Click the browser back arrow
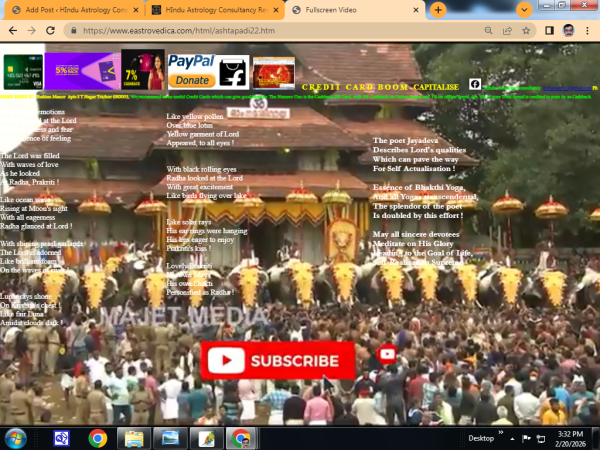The image size is (600, 450). tap(12, 31)
